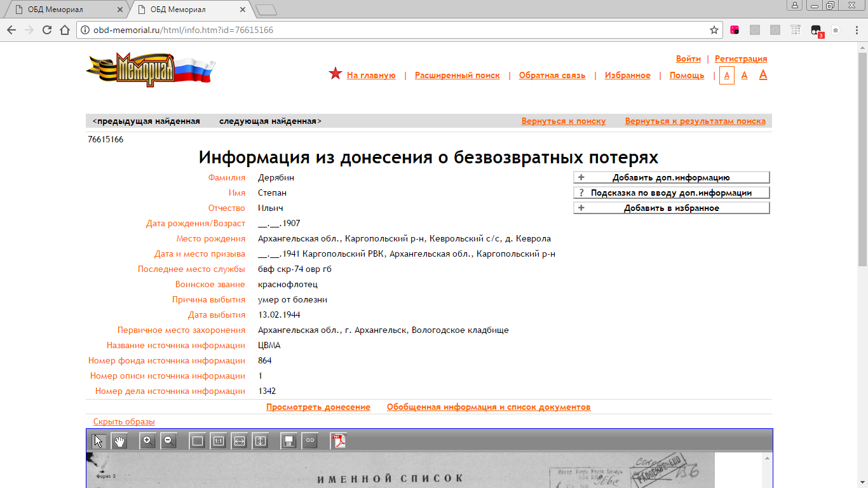Open Обратная связь page
868x488 pixels.
(x=552, y=75)
